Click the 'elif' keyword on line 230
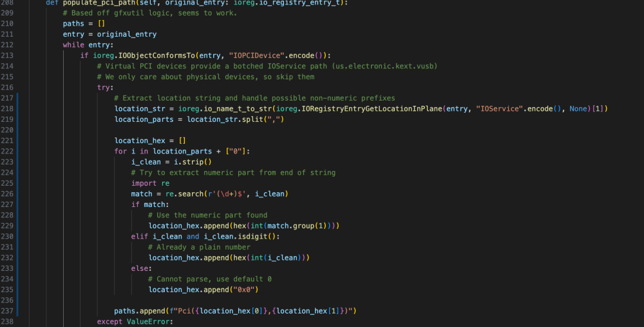 coord(140,237)
